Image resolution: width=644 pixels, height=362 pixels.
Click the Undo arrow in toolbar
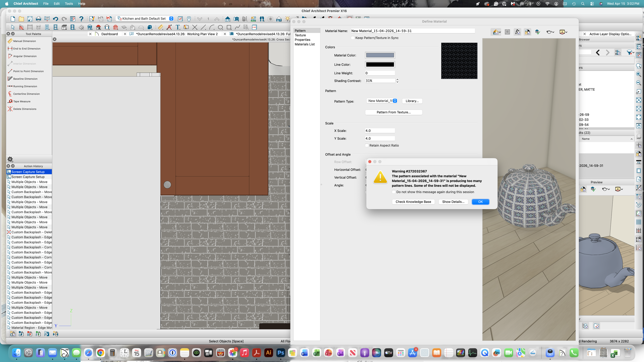coord(55,19)
